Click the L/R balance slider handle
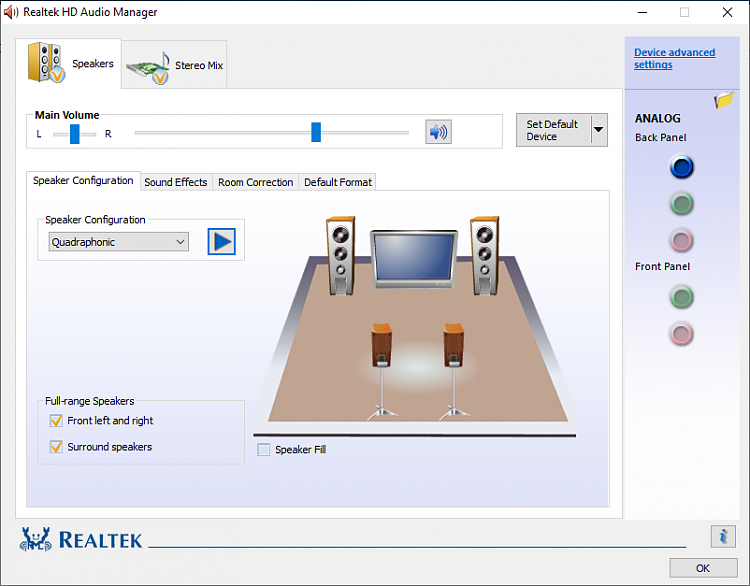This screenshot has width=750, height=586. 75,134
